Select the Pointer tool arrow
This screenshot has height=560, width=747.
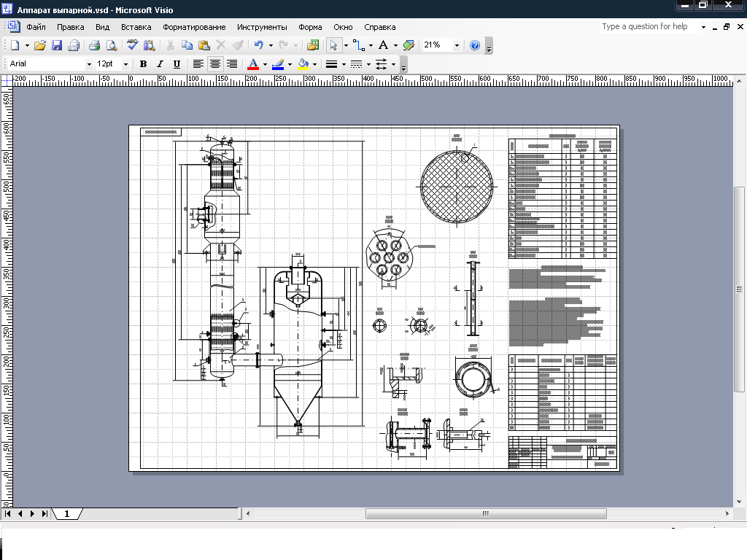[333, 45]
